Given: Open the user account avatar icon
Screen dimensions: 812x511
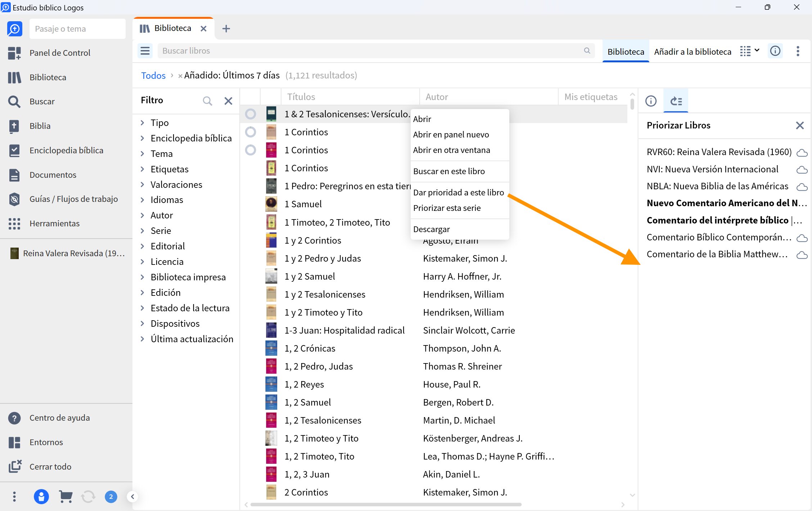Looking at the screenshot, I should [x=41, y=497].
